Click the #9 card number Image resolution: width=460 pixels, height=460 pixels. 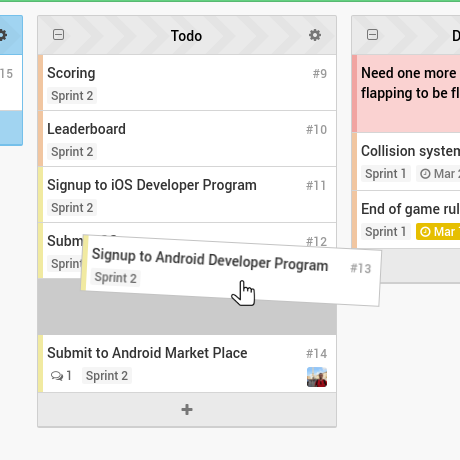(x=320, y=74)
